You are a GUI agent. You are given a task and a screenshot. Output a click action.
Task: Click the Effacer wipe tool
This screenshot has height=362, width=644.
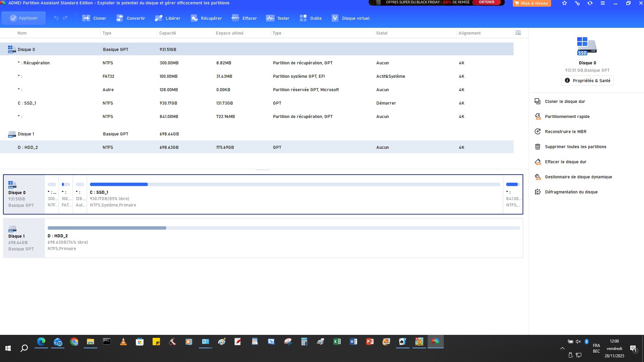pyautogui.click(x=244, y=18)
